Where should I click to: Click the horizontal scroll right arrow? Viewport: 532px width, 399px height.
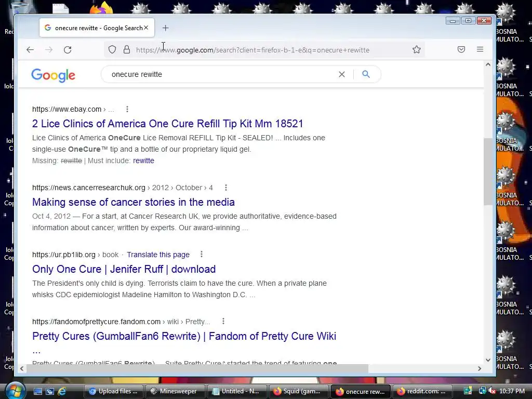pos(480,368)
